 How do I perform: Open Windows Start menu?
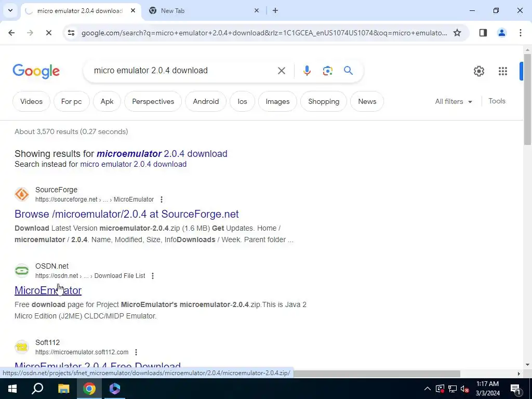pyautogui.click(x=12, y=389)
